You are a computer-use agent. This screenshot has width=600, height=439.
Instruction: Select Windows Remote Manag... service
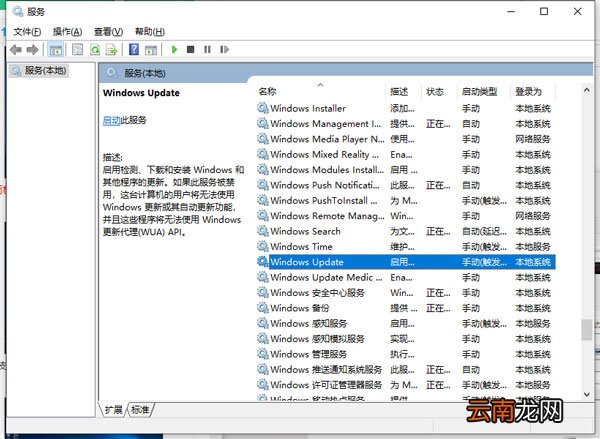[406, 216]
